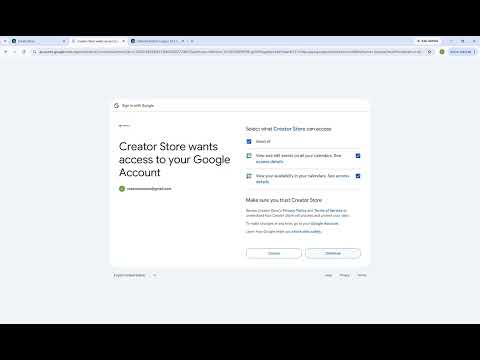Click the Google logo in sign-in header
Screen dimensions: 480x360
point(116,106)
